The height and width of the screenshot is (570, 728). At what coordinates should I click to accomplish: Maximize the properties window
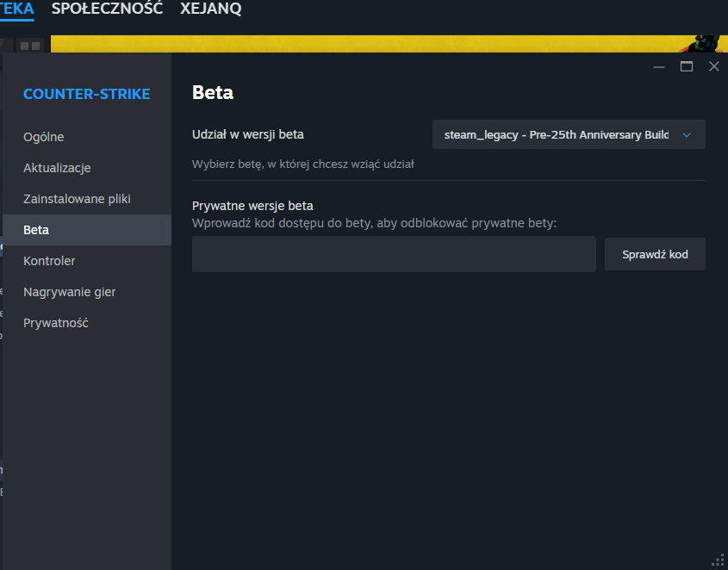[x=686, y=66]
